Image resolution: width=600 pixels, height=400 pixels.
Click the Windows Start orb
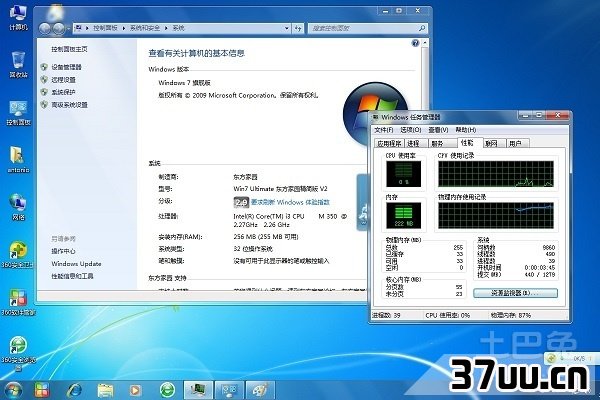pyautogui.click(x=13, y=390)
